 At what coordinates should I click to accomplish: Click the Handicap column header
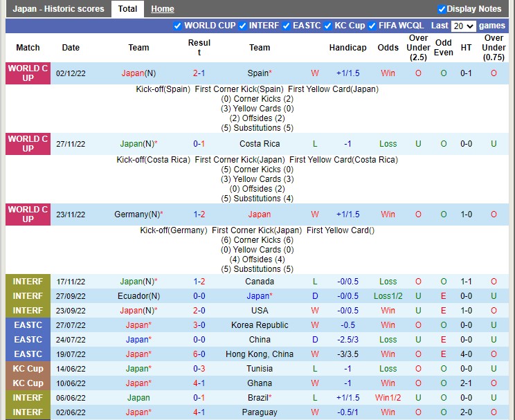(347, 48)
